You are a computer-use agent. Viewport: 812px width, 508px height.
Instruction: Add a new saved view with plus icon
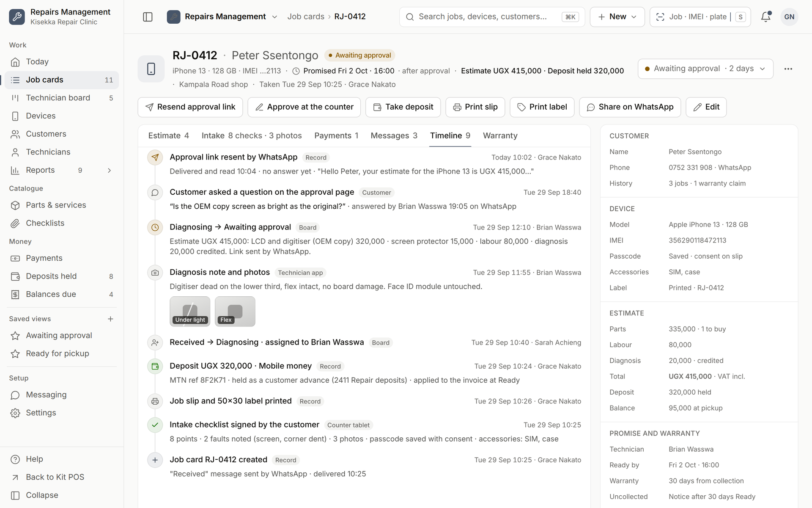[x=110, y=319]
